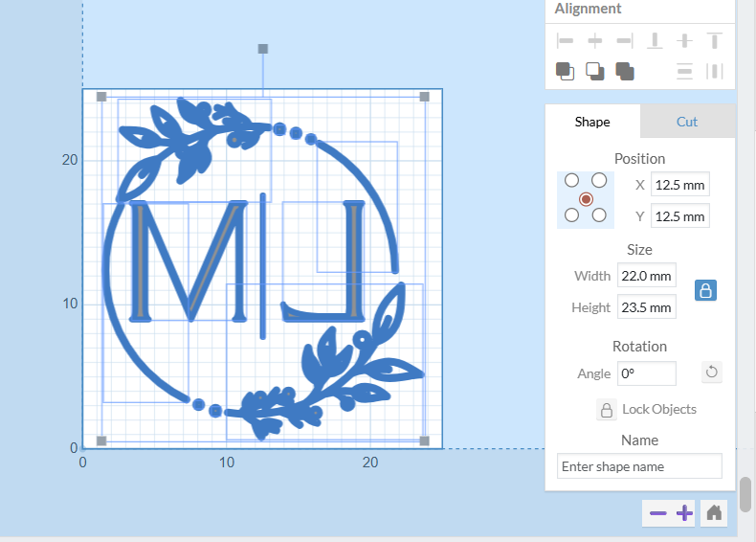Click the align top edges icon
Screen dimensions: 756x542
point(715,40)
